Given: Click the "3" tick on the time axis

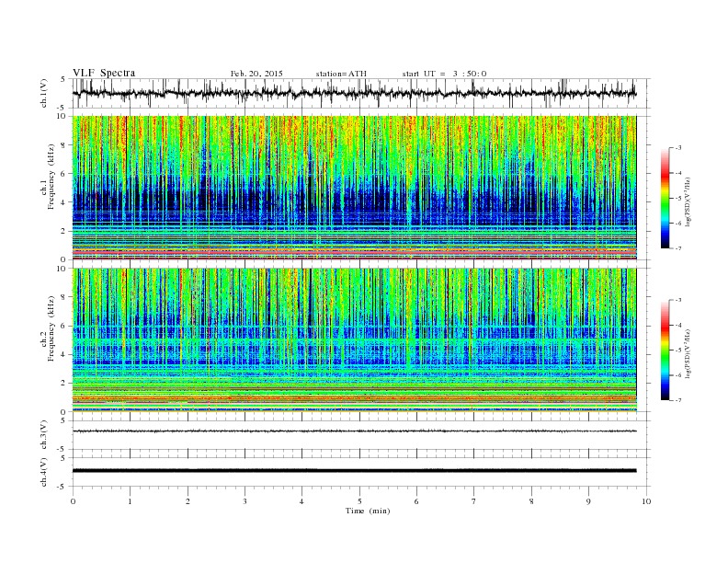Looking at the screenshot, I should click(x=245, y=501).
